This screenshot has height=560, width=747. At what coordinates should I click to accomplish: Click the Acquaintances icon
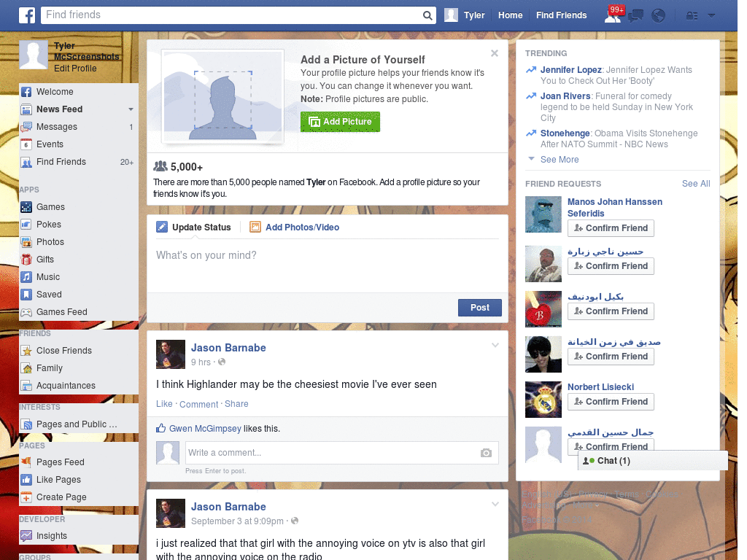tap(26, 386)
